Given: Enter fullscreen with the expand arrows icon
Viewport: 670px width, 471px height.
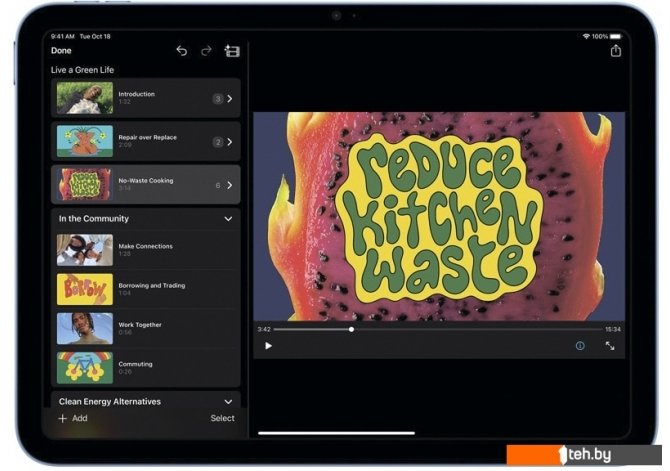Looking at the screenshot, I should (610, 345).
